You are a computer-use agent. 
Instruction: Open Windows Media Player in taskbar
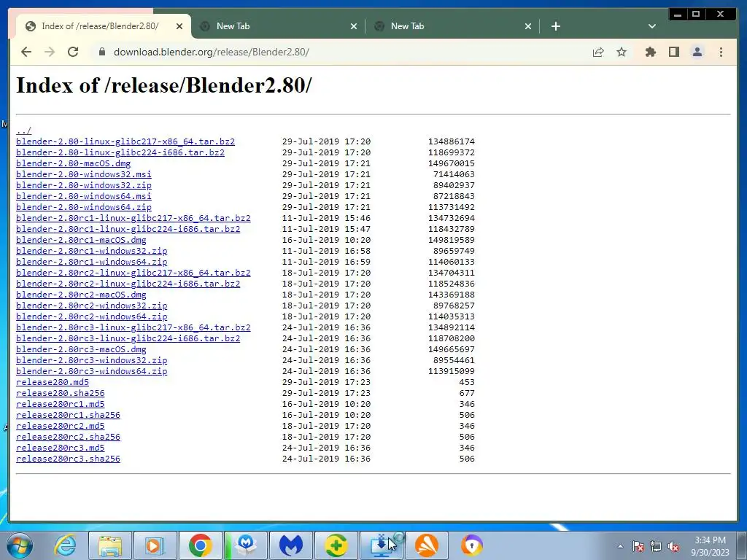(x=155, y=545)
